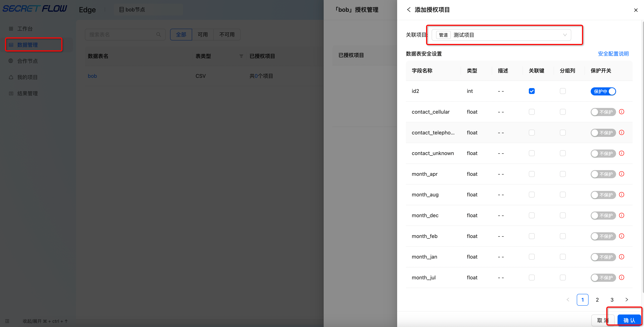Image resolution: width=644 pixels, height=327 pixels.
Task: Click the search magnifier icon in 搜索表名
Action: point(159,35)
